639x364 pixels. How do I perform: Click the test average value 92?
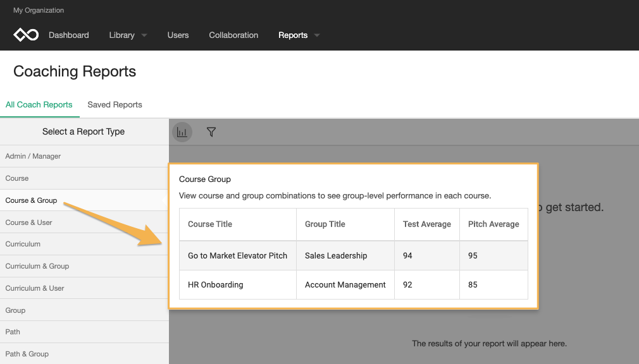pos(407,285)
